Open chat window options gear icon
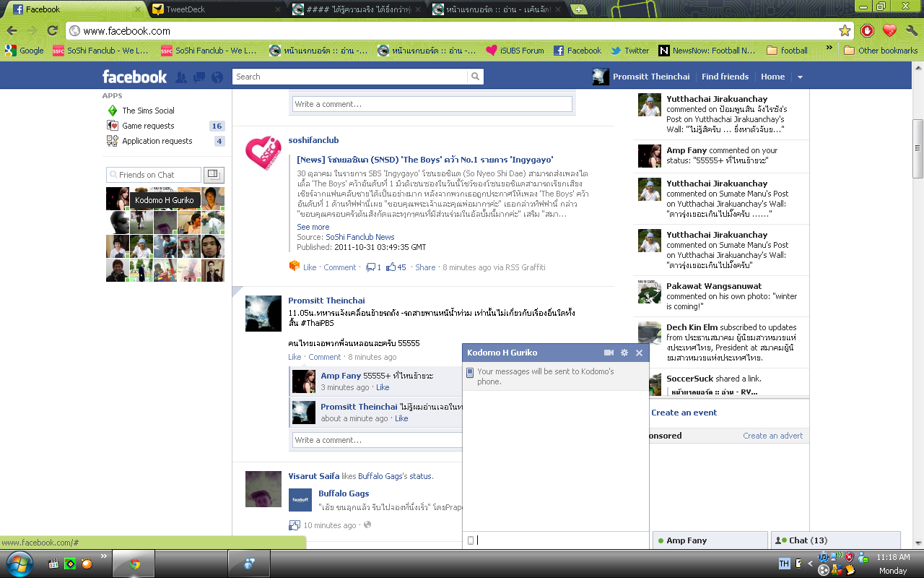 click(x=624, y=353)
